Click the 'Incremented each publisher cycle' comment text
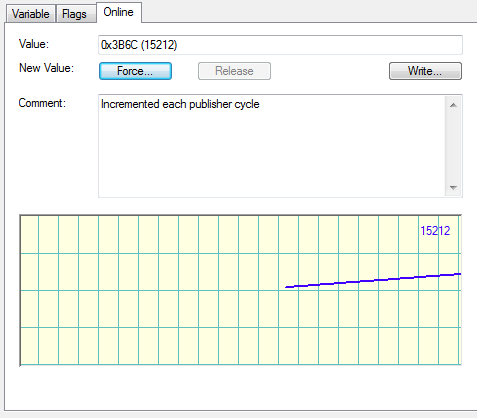Viewport: 477px width, 418px height. coord(180,104)
